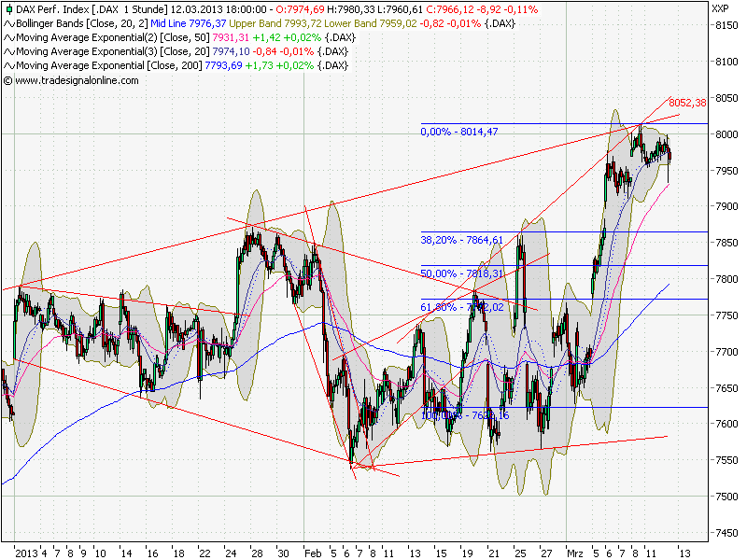Click the XXP label above the price axis
This screenshot has height=560, width=747.
coord(720,8)
